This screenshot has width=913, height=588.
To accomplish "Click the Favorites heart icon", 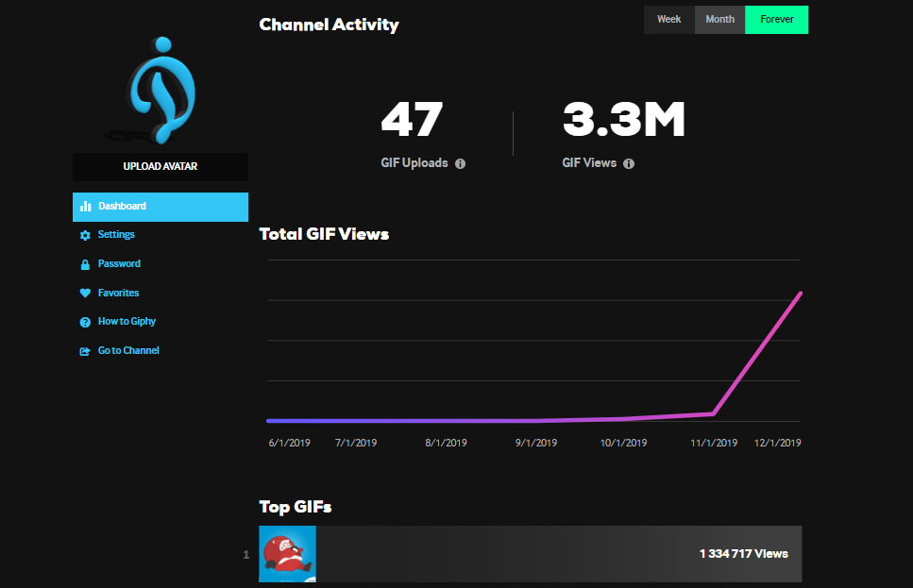I will (x=85, y=294).
